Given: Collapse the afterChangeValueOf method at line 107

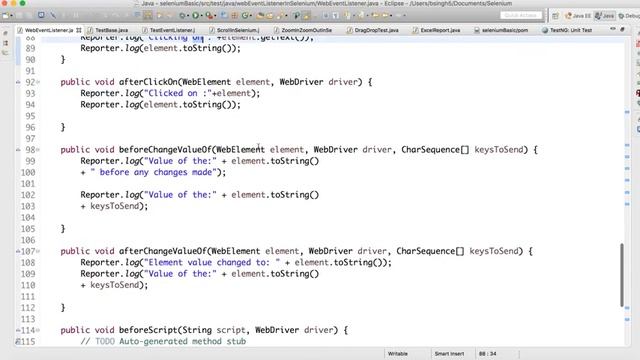Looking at the screenshot, I should [x=38, y=251].
